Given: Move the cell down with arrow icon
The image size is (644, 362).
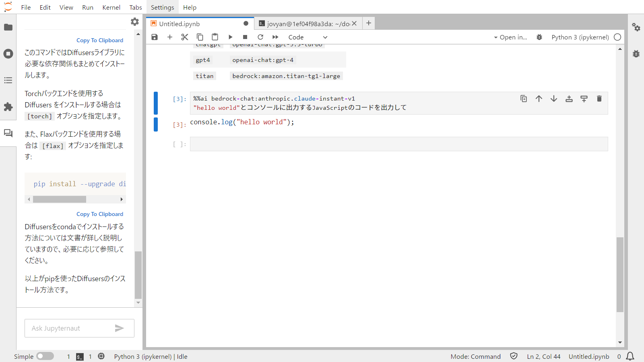Looking at the screenshot, I should tap(554, 99).
